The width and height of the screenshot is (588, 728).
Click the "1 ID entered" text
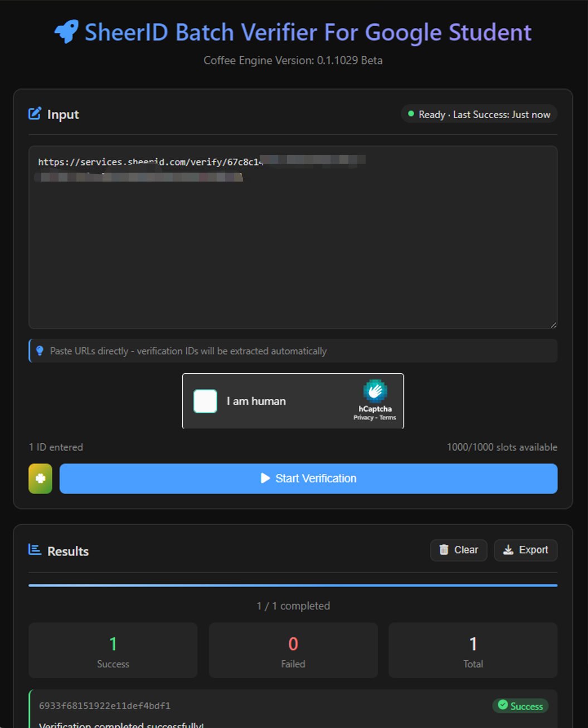point(56,447)
